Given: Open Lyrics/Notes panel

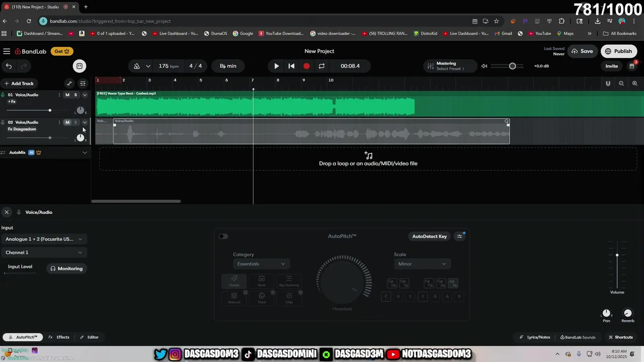Looking at the screenshot, I should (535, 337).
